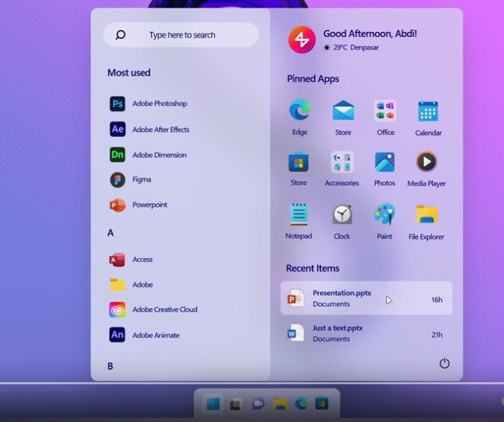Image resolution: width=504 pixels, height=422 pixels.
Task: Open Adobe Photoshop from Most used
Action: click(x=148, y=103)
